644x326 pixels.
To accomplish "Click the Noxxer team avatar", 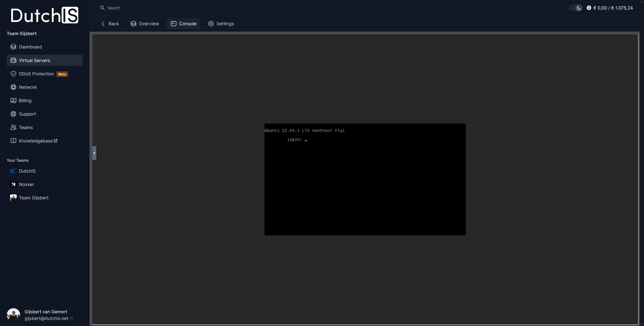I will click(x=13, y=184).
